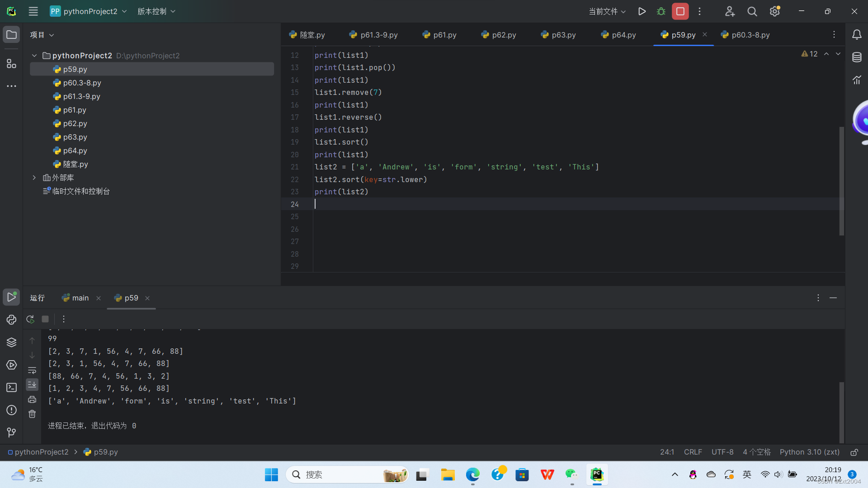Toggle scroll to end in the run console
868x488 pixels.
click(x=32, y=385)
